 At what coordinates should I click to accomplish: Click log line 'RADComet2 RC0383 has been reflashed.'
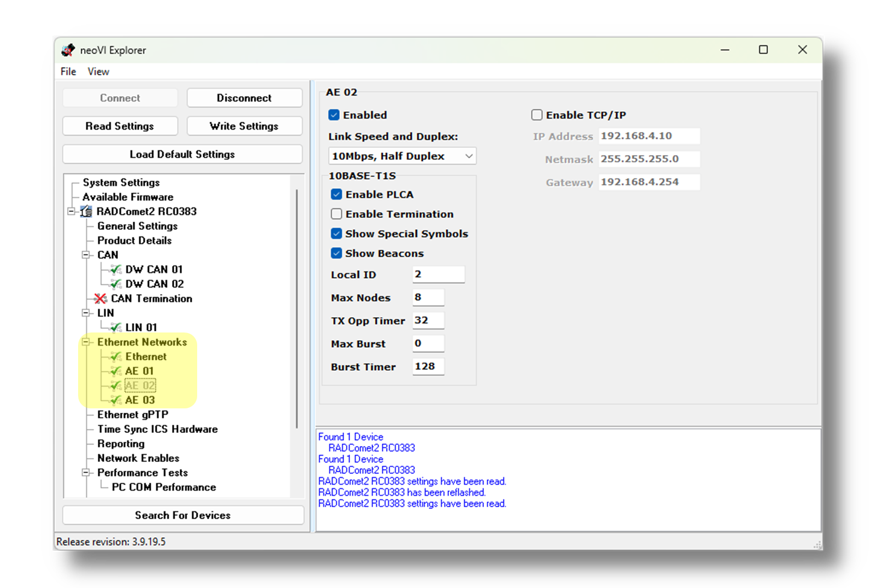coord(402,492)
